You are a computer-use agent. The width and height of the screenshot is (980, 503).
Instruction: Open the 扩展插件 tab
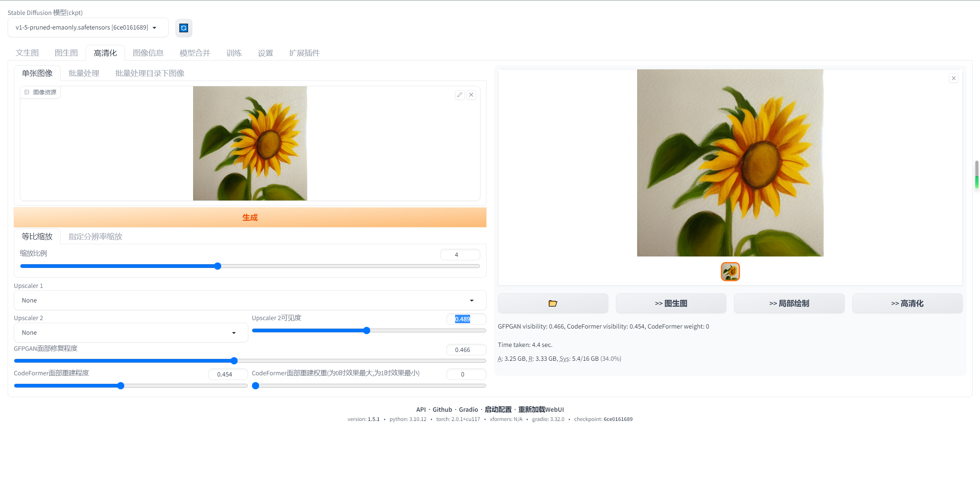(304, 53)
